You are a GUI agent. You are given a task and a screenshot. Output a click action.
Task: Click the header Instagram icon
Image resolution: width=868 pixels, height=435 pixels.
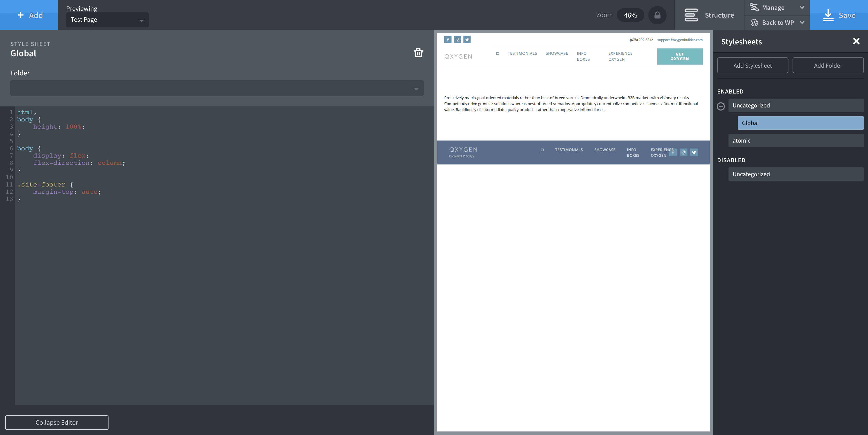click(x=457, y=40)
